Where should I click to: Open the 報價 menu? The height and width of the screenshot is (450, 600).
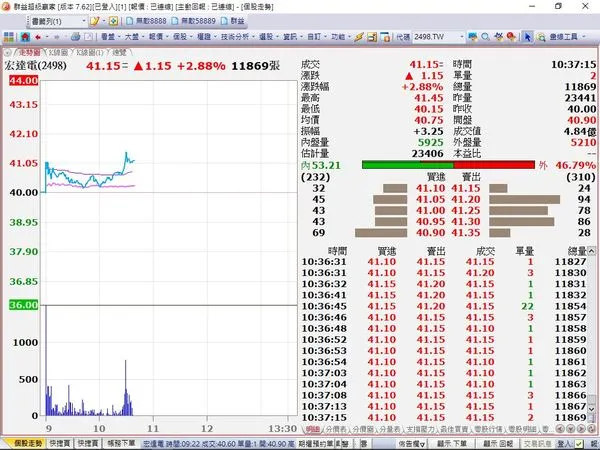pyautogui.click(x=158, y=37)
